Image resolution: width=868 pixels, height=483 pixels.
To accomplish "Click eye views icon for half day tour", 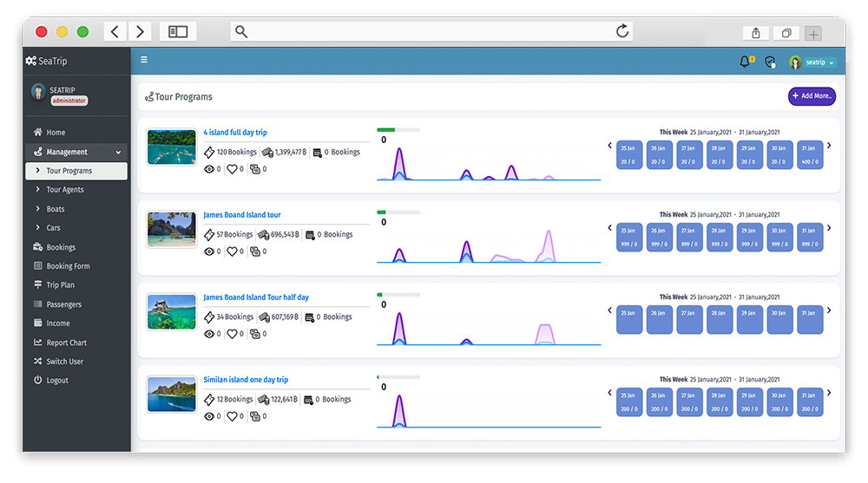I will click(208, 334).
